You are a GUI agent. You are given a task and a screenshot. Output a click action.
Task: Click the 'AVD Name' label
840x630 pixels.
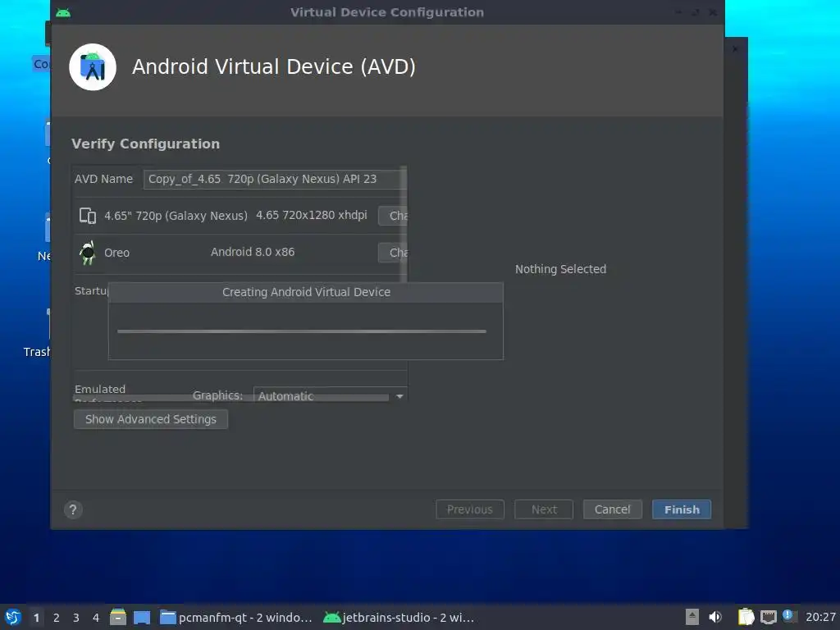click(x=103, y=179)
